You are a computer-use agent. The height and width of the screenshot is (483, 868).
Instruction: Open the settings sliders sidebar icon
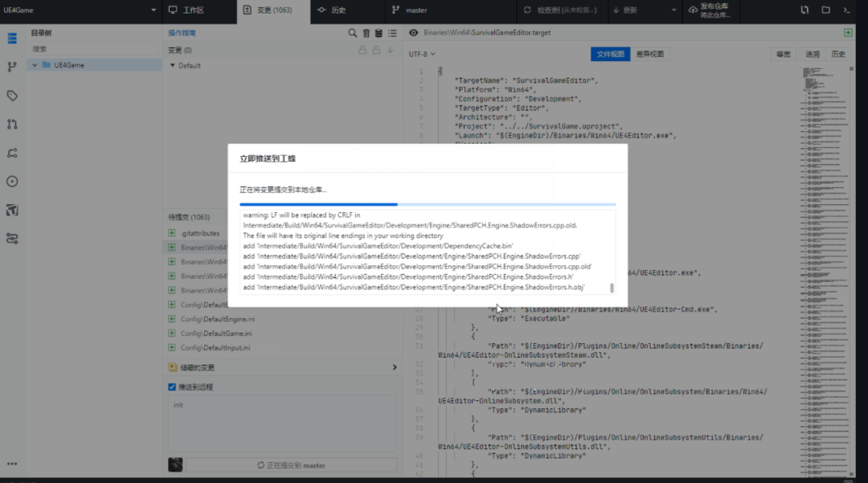(x=12, y=239)
